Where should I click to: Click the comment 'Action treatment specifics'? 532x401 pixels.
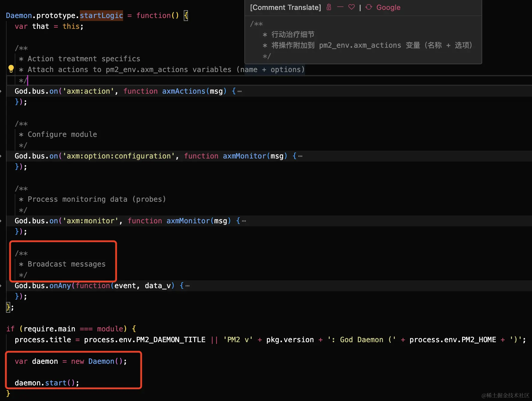tap(84, 59)
